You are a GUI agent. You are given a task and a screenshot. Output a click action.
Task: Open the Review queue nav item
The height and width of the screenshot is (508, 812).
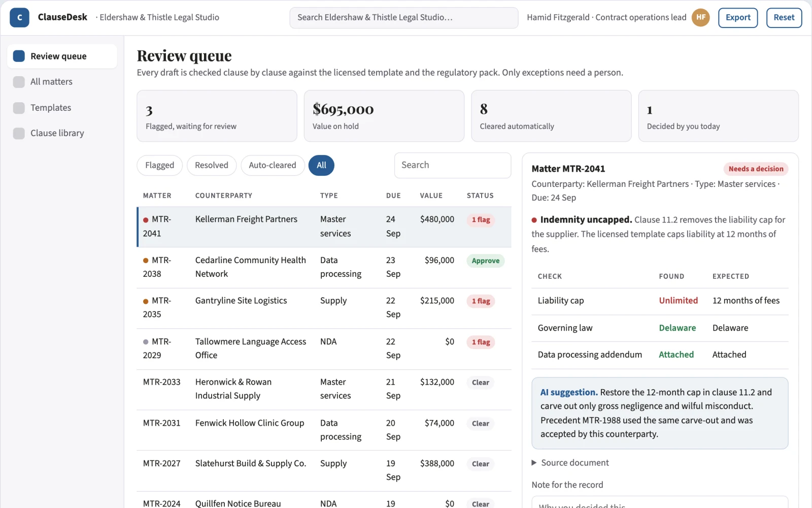[x=62, y=56]
